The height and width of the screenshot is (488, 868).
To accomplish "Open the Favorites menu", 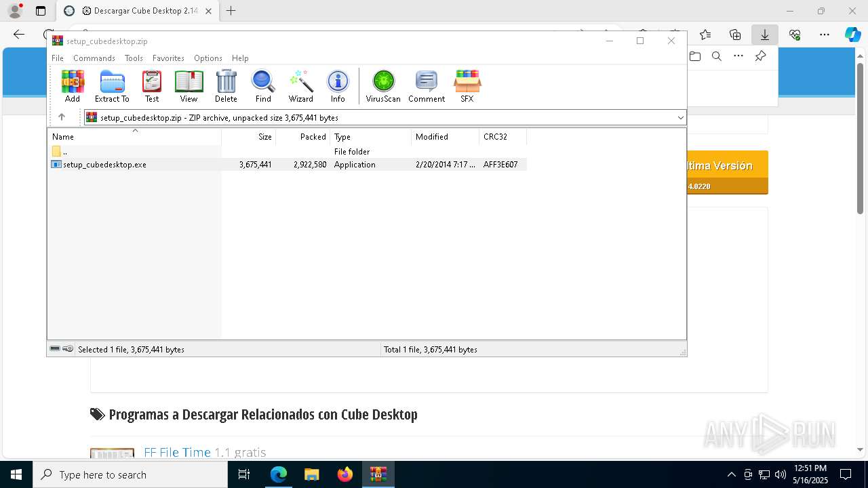I will point(168,58).
